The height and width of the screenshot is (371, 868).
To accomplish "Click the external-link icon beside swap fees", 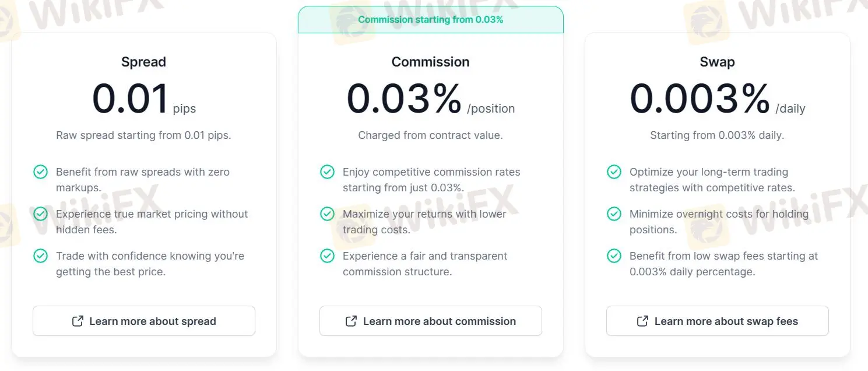I will (642, 321).
